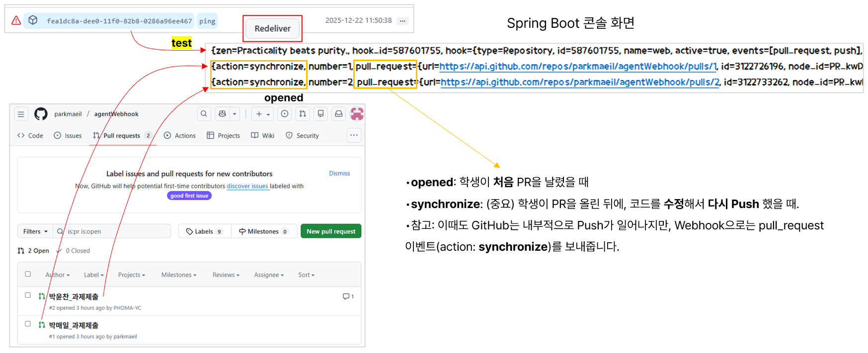Click the delivery GUID fea1dc8a-dee0 text

point(119,21)
